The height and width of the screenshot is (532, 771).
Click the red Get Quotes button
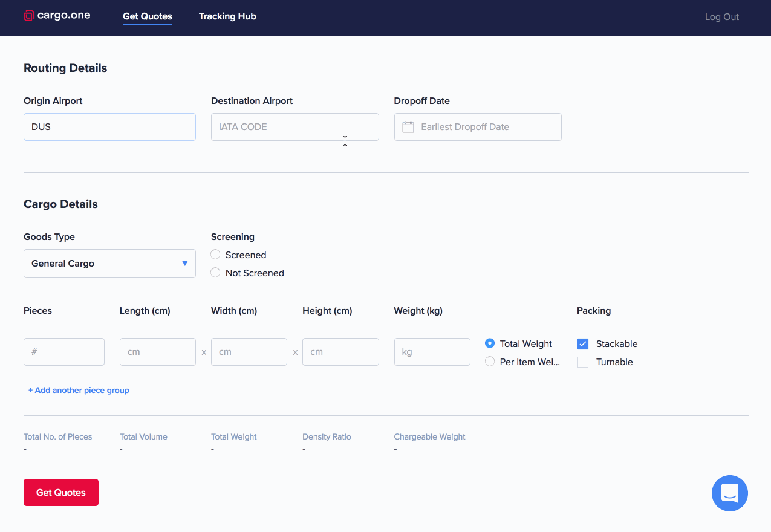point(61,493)
